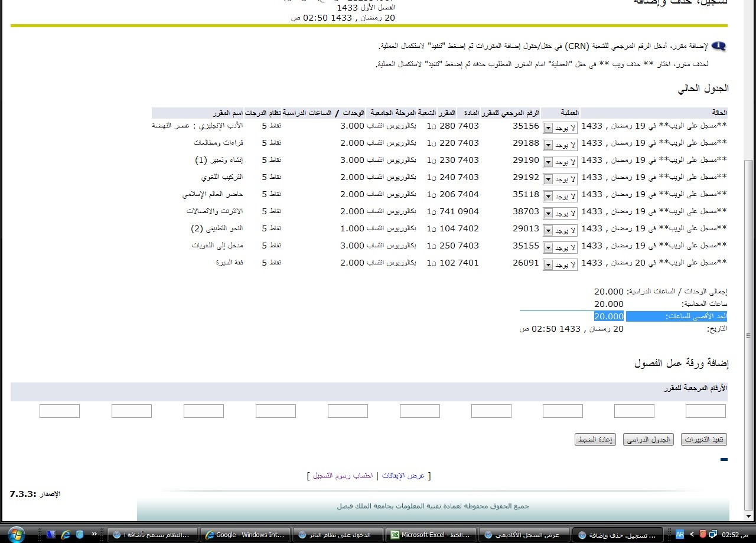Switch to Google - Windows Internet taskbar window
Viewport: 756px width, 543px height.
pos(245,535)
